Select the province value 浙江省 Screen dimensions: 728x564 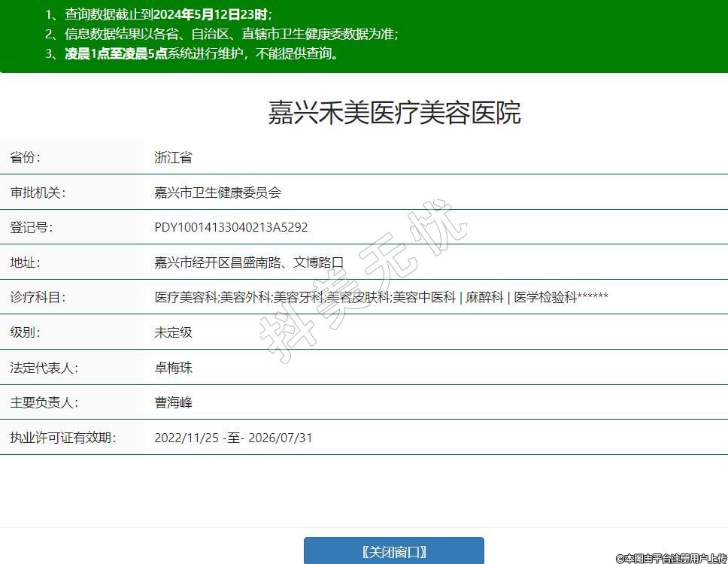pyautogui.click(x=173, y=157)
